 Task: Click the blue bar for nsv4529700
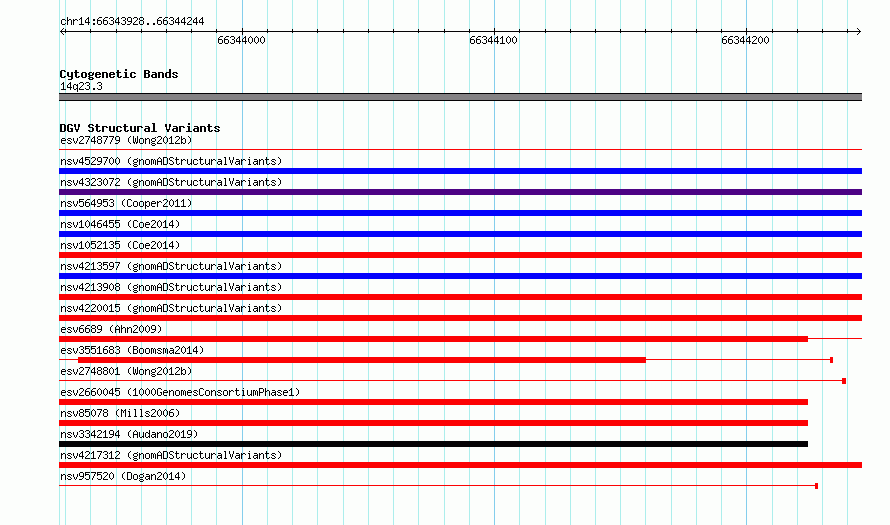click(460, 171)
